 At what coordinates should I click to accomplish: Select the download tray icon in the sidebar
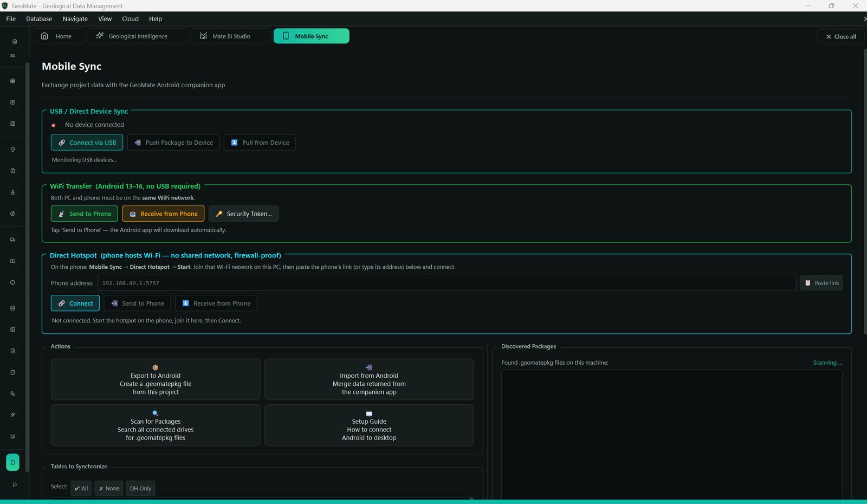click(x=12, y=261)
